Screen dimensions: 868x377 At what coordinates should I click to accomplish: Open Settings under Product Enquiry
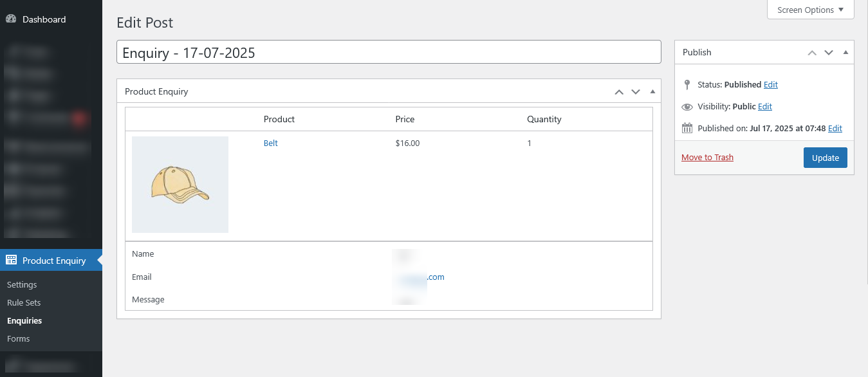coord(22,284)
